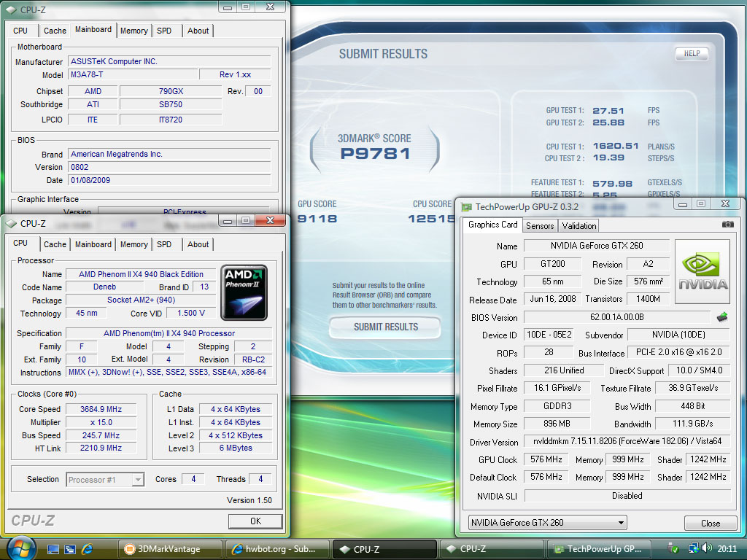Click the Bus Speed value 245.7 MHz
Screen dimensions: 747x560
(101, 435)
